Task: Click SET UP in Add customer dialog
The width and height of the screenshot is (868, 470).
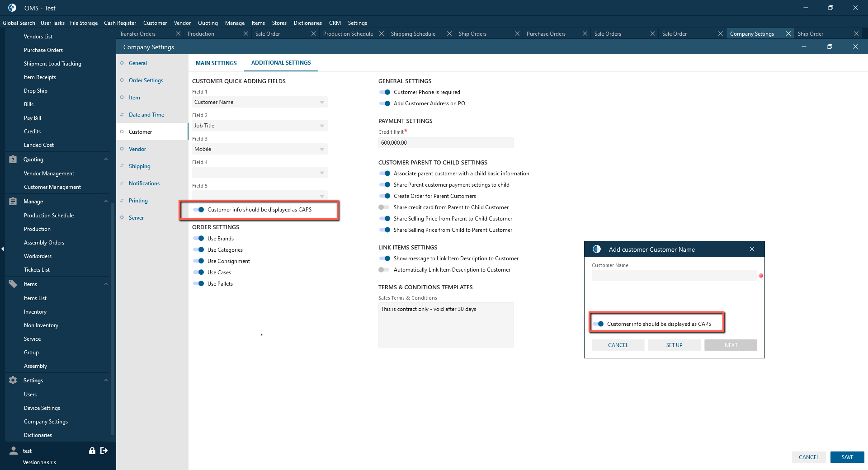Action: [674, 345]
